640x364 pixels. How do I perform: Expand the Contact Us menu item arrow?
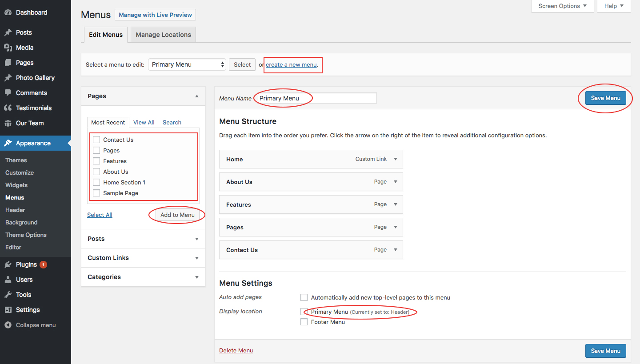pos(396,250)
